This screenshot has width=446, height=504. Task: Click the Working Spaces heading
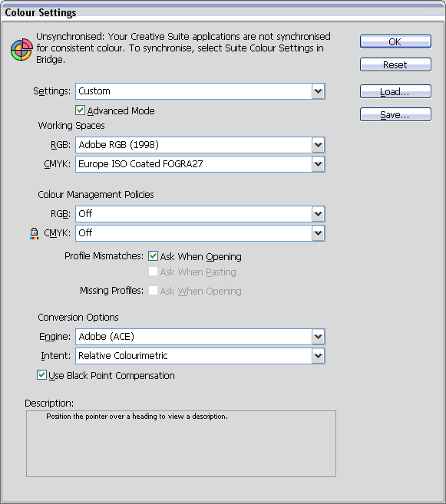tap(71, 125)
